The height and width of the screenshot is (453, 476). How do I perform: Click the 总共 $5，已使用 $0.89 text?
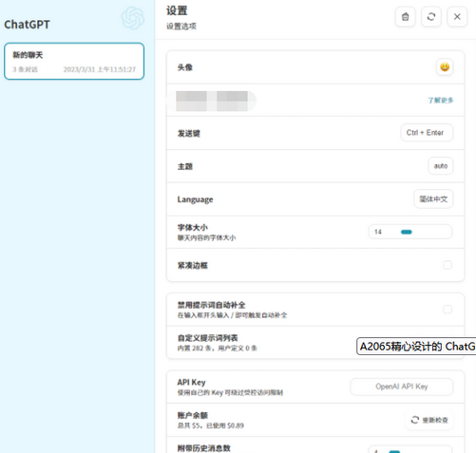point(211,425)
